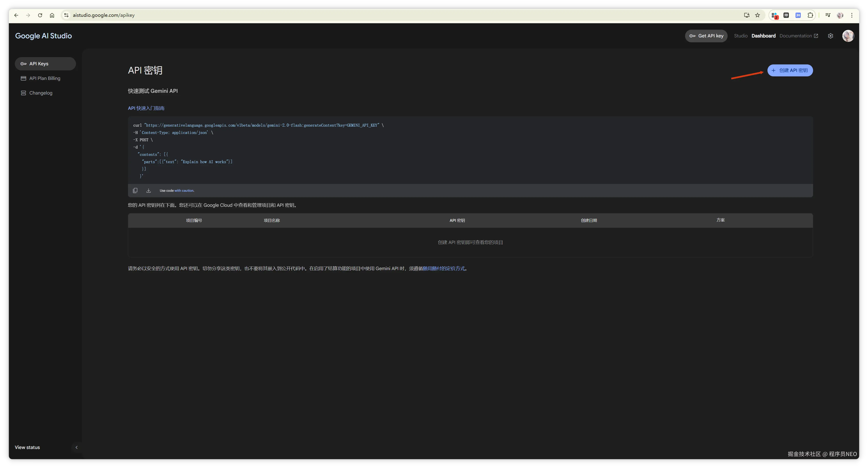Image resolution: width=868 pixels, height=468 pixels.
Task: Go to browser home page
Action: 52,15
